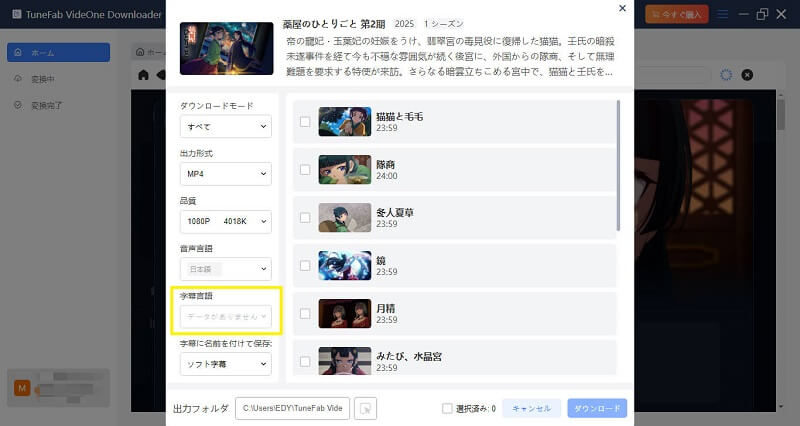Click the output folder path field
Image resolution: width=800 pixels, height=426 pixels.
[x=292, y=408]
